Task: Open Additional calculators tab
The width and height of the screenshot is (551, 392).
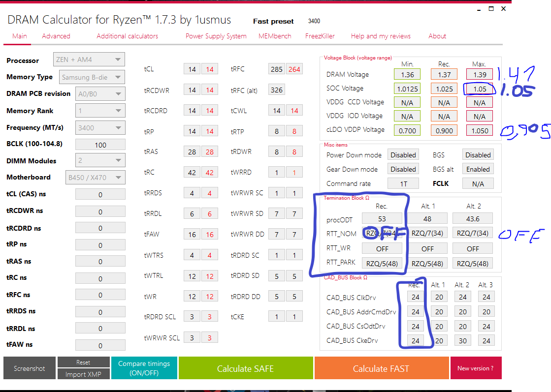Action: click(x=127, y=36)
